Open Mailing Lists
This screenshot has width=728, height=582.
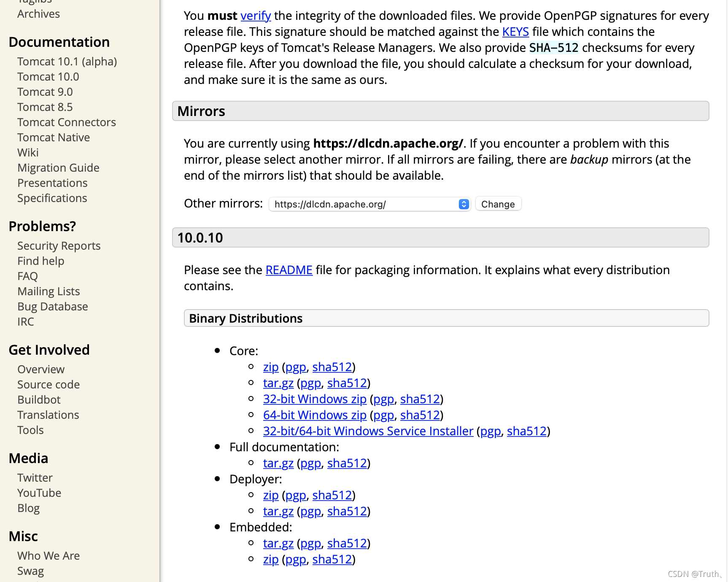(x=49, y=291)
